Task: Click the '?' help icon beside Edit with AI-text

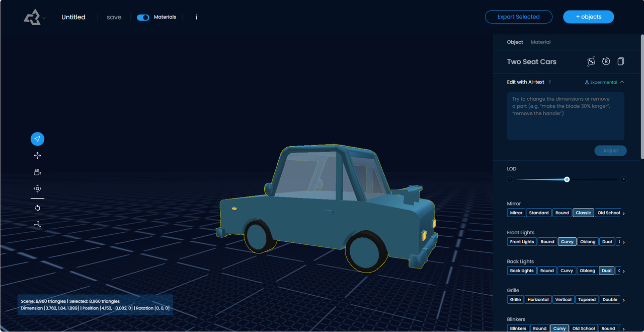Action: (549, 82)
